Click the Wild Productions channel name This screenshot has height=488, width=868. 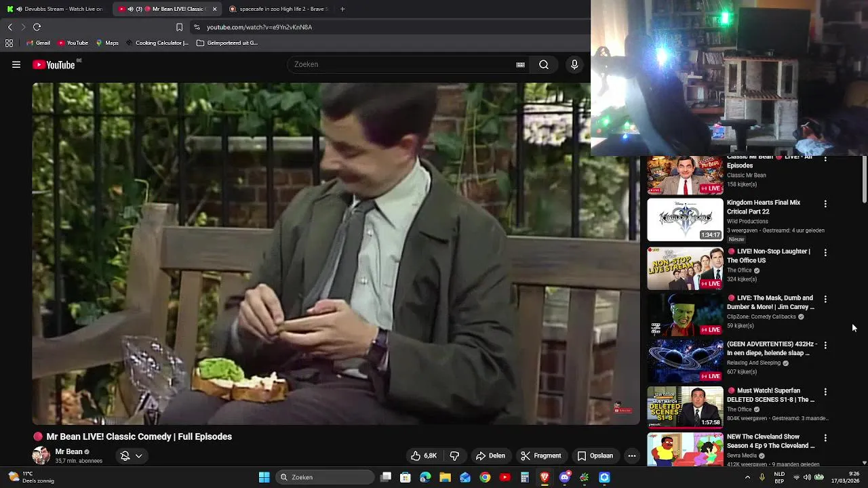(747, 221)
